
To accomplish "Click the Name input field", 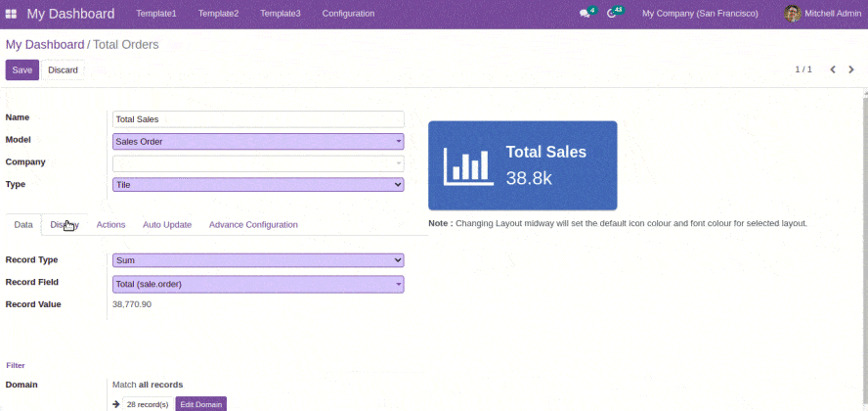I will tap(258, 118).
